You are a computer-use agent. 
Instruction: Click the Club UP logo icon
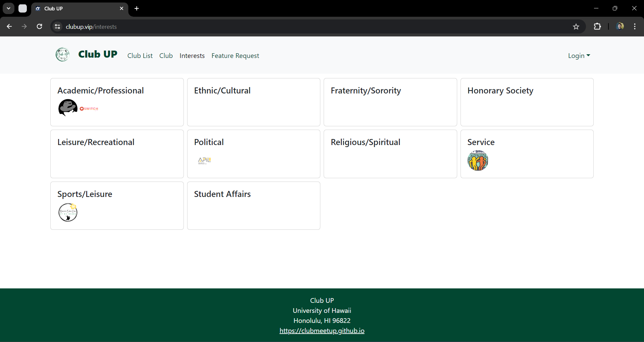click(x=62, y=55)
